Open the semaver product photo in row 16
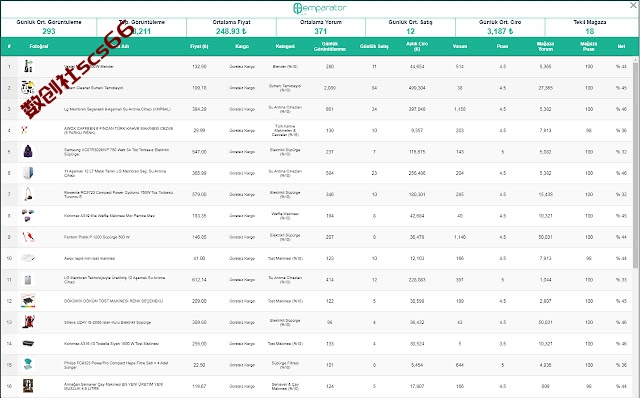This screenshot has width=640, height=400. [28, 386]
